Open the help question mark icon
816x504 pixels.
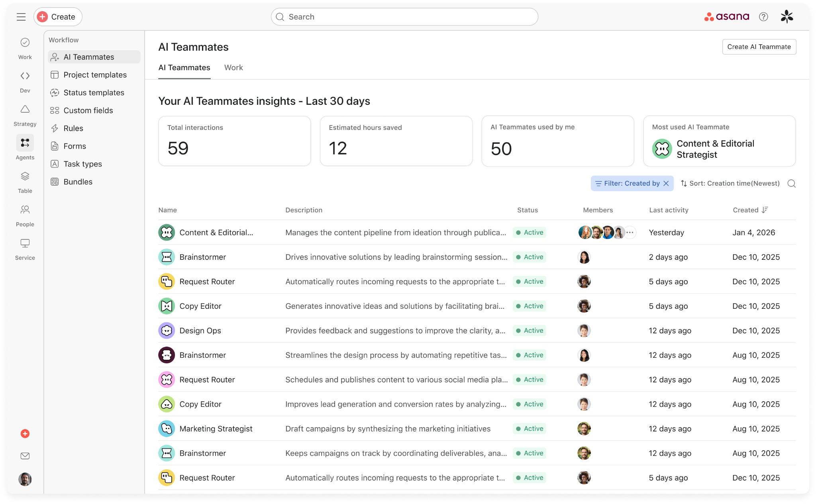(763, 17)
